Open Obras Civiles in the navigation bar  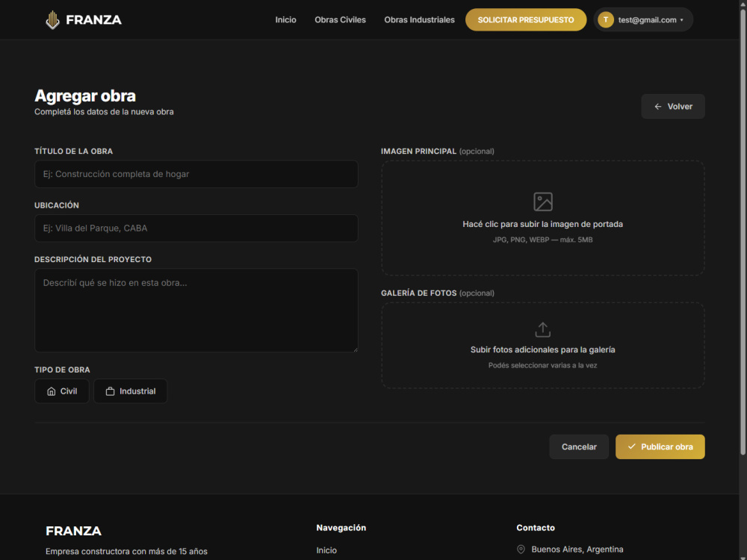[x=340, y=20]
